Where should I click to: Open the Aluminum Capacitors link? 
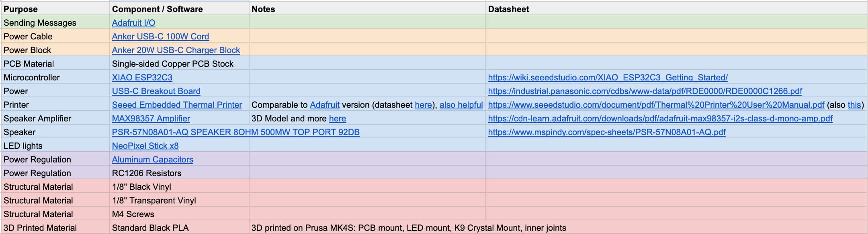tap(152, 160)
